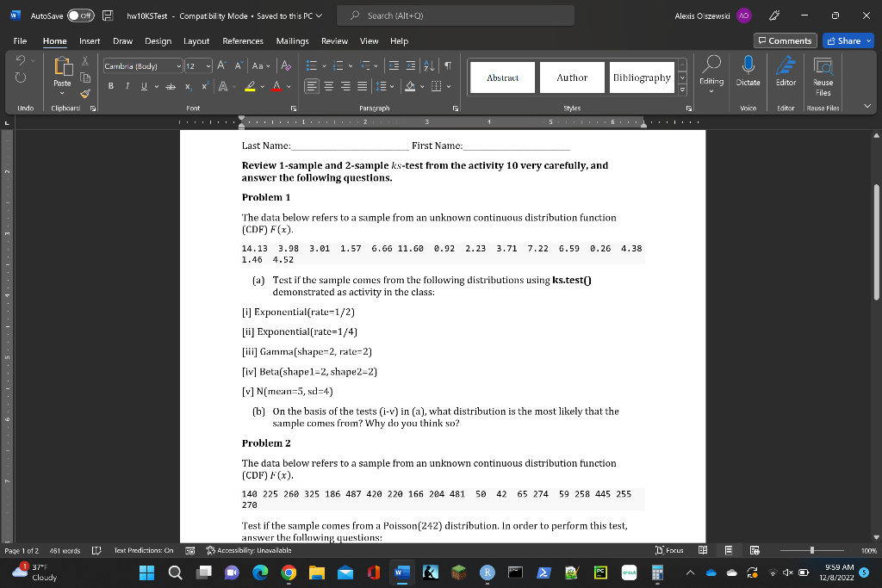Increase paragraph indent
Screen dimensions: 882x588
coord(411,65)
